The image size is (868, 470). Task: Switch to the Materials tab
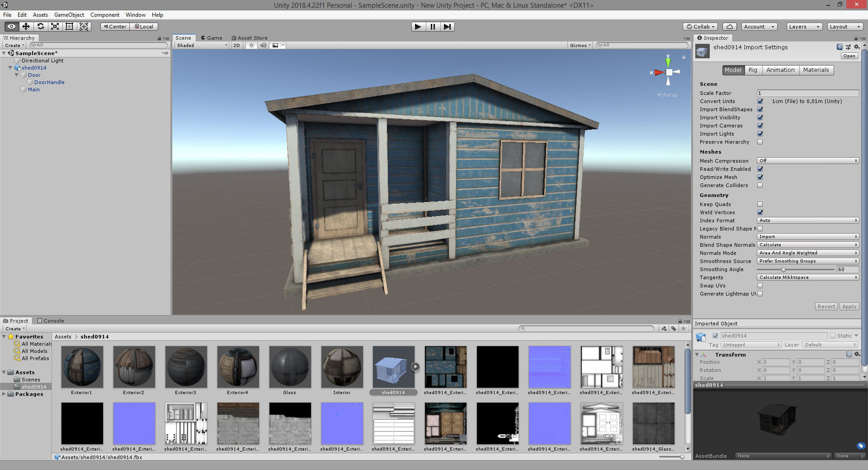816,70
